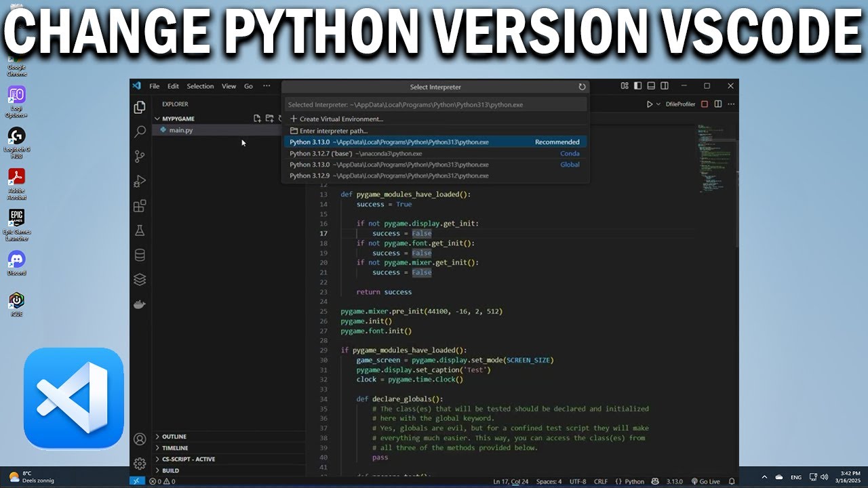Viewport: 868px width, 488px height.
Task: Open Adobe Acrobat desktop shortcut
Action: click(x=17, y=184)
